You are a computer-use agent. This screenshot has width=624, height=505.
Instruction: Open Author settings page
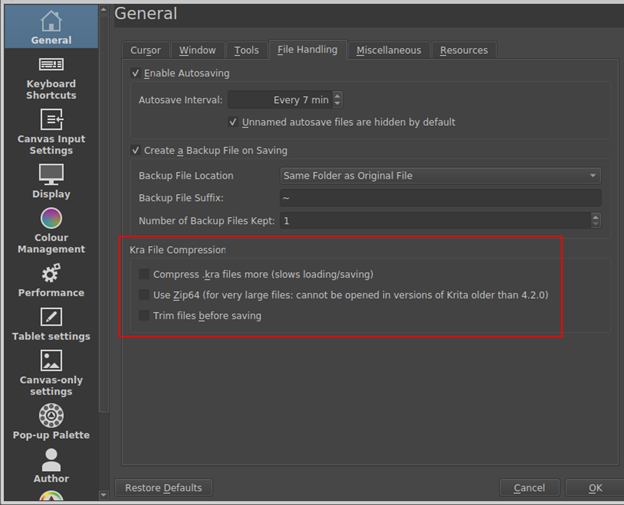[x=51, y=466]
